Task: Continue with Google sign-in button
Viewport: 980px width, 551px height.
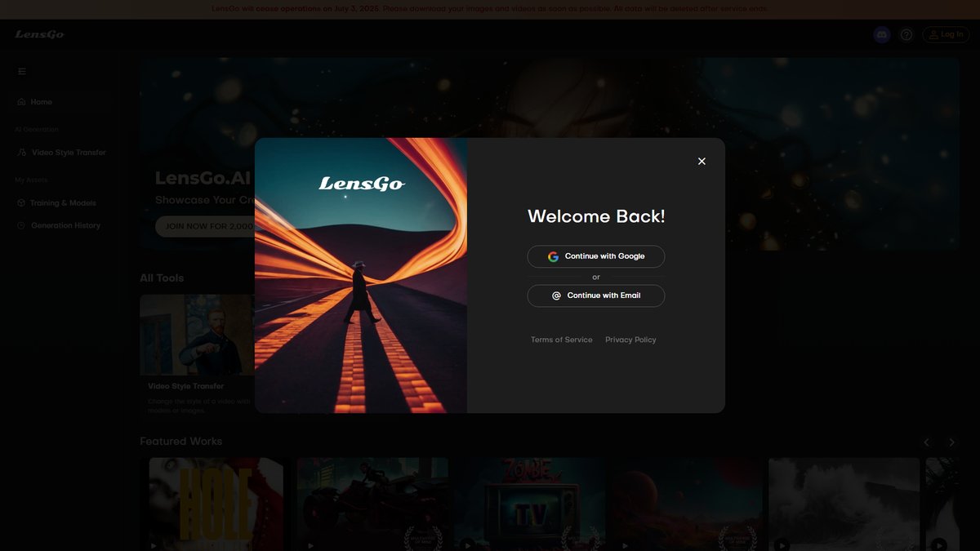Action: tap(596, 256)
